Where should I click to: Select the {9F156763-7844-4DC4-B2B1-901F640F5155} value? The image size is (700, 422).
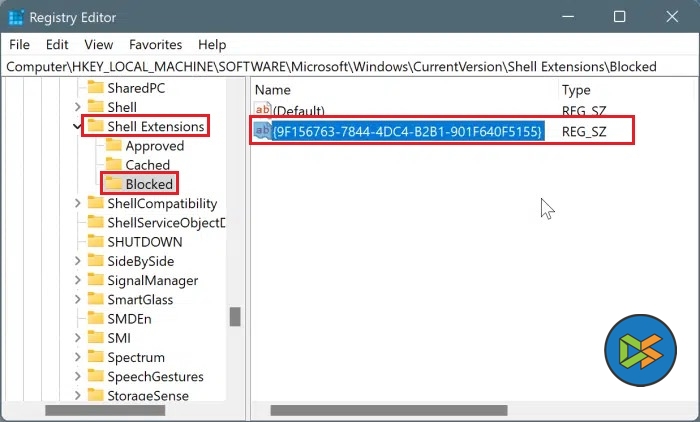(x=407, y=131)
